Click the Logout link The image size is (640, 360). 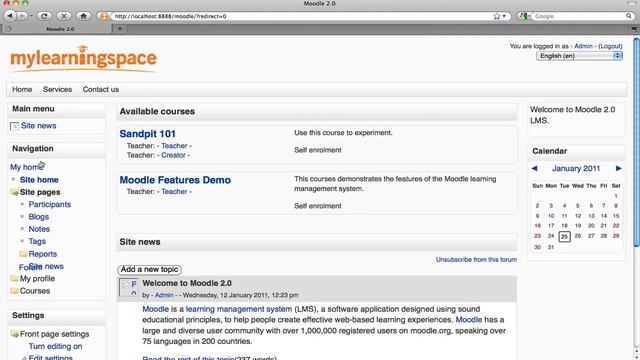pos(610,46)
